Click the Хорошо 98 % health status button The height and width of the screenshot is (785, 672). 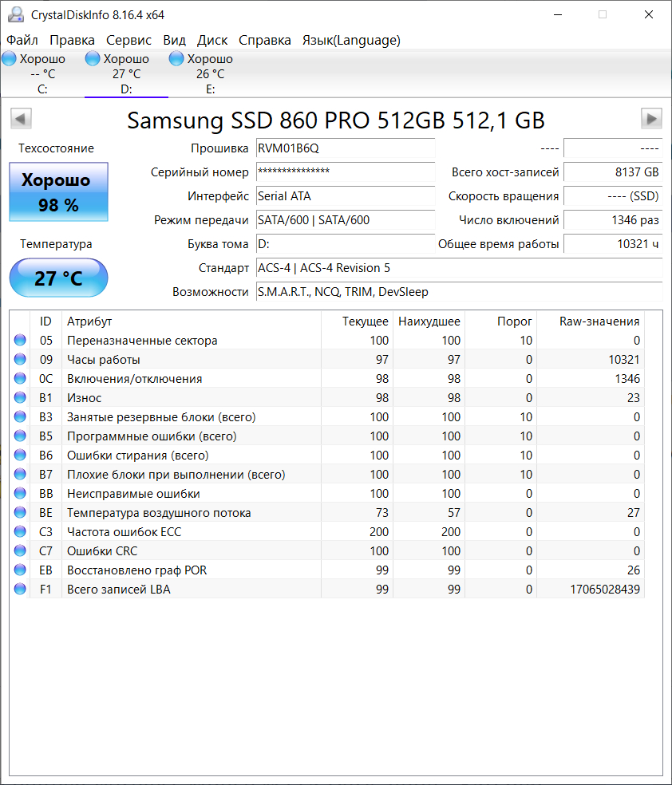(58, 191)
